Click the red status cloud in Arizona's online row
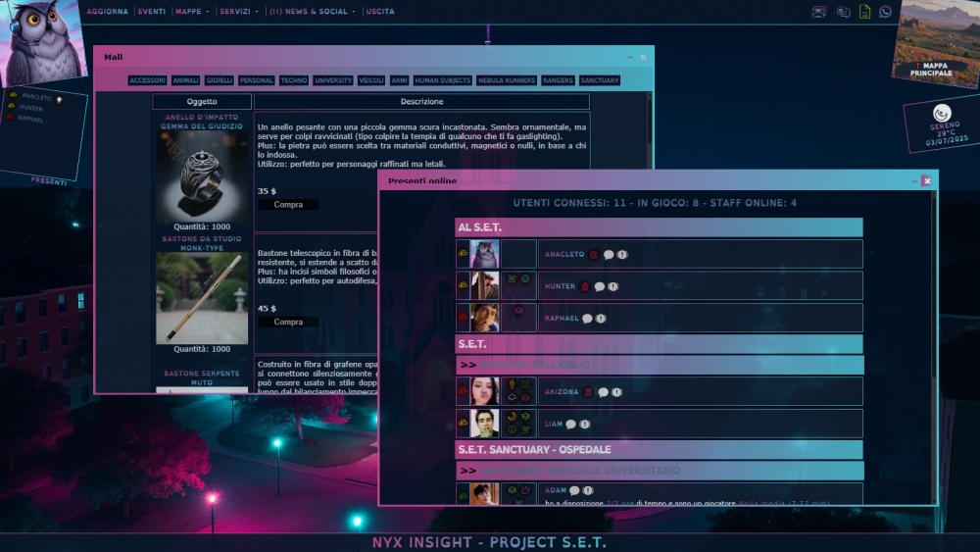Viewport: 980px width, 552px height. point(463,390)
